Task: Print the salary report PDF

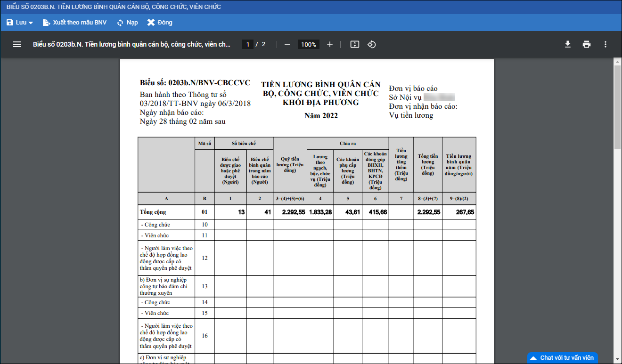Action: [x=587, y=44]
